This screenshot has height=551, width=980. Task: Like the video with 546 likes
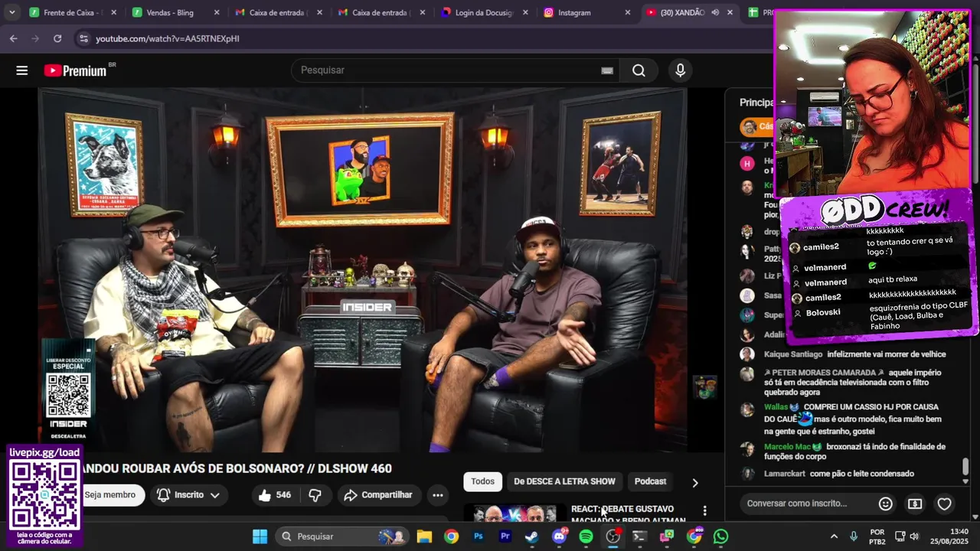275,495
